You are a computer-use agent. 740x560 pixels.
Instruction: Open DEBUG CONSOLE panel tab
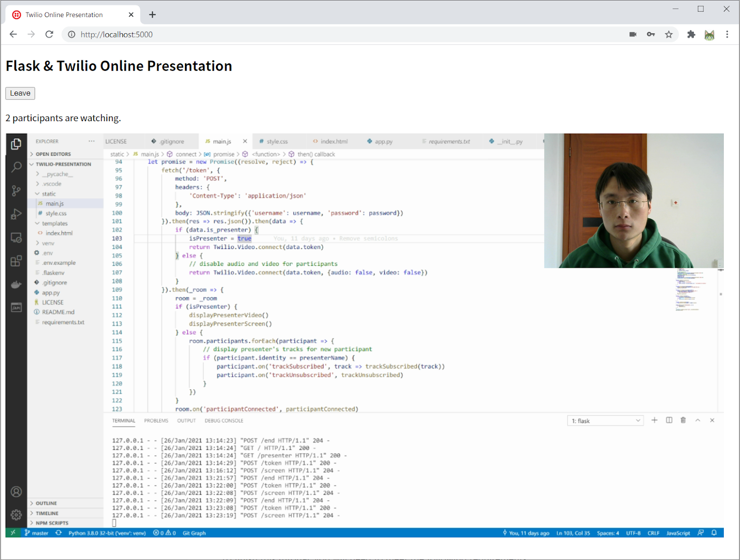point(224,421)
